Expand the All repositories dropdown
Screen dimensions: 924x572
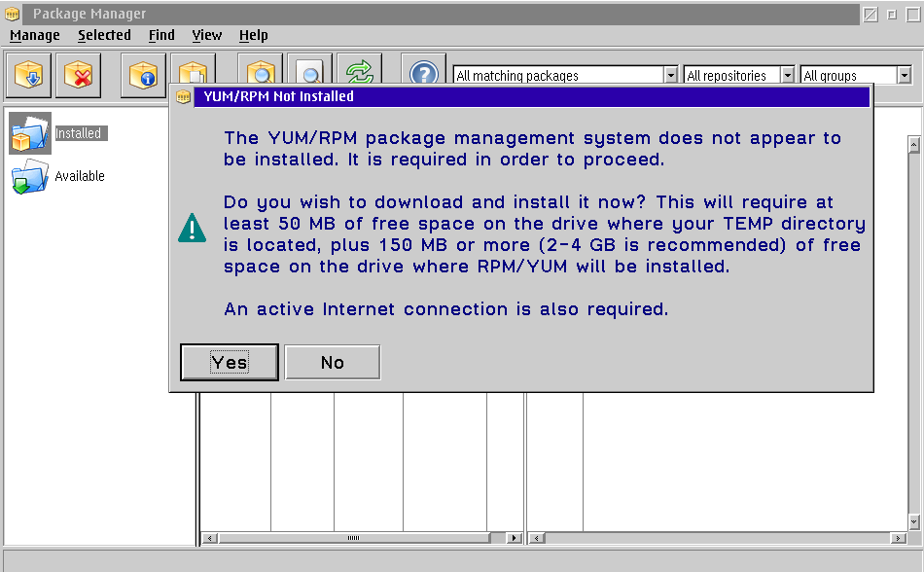click(787, 75)
